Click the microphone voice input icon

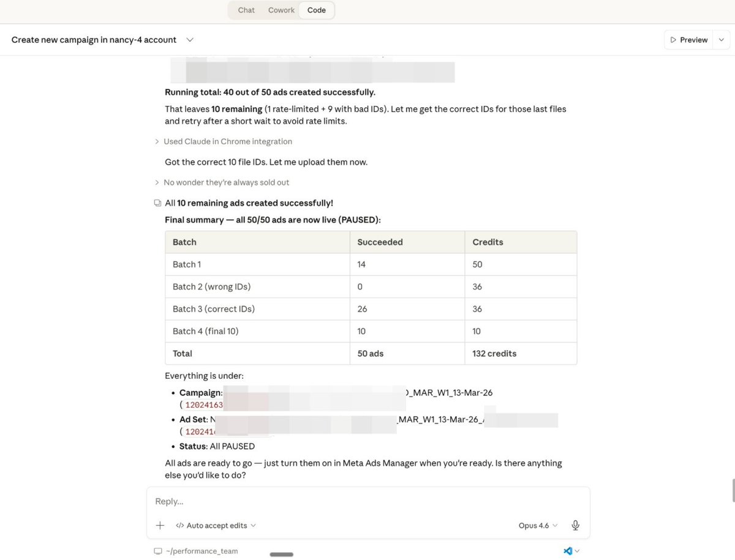pos(575,525)
